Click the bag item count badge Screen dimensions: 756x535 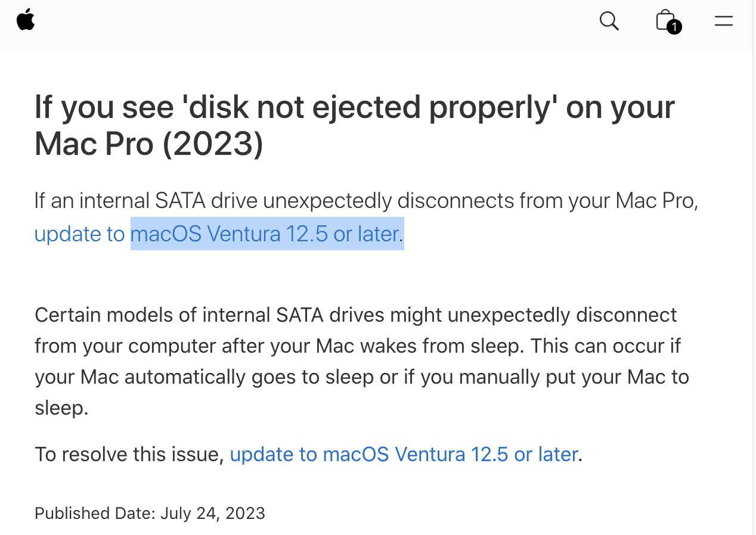pyautogui.click(x=674, y=27)
